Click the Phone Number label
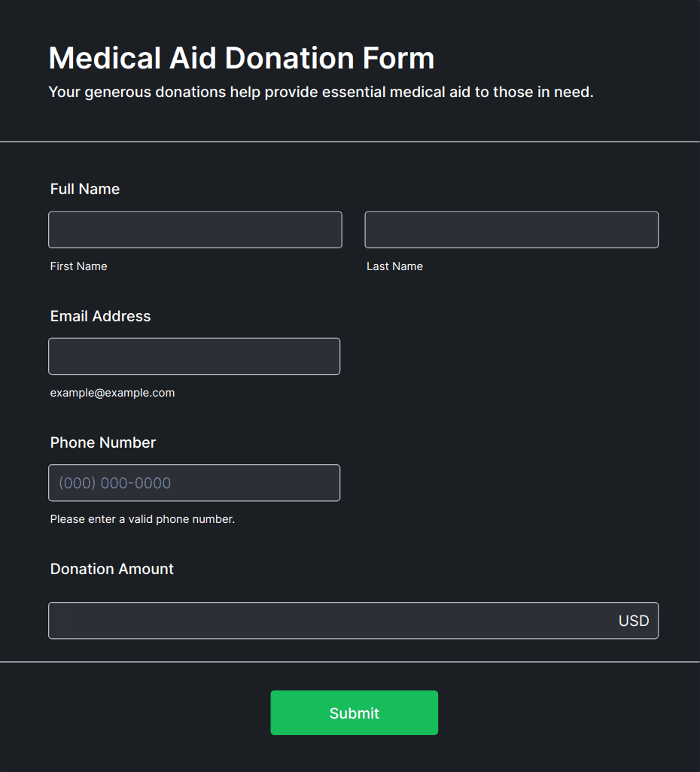This screenshot has height=772, width=700. click(103, 442)
